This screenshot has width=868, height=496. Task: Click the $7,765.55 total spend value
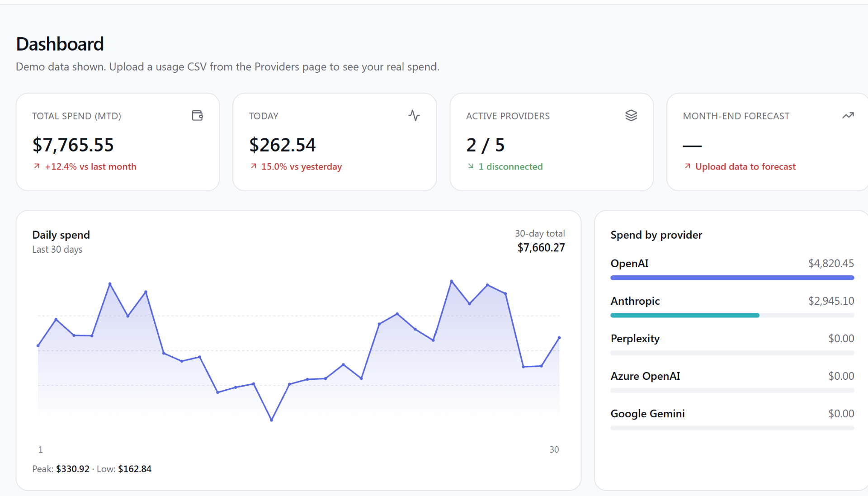tap(73, 145)
